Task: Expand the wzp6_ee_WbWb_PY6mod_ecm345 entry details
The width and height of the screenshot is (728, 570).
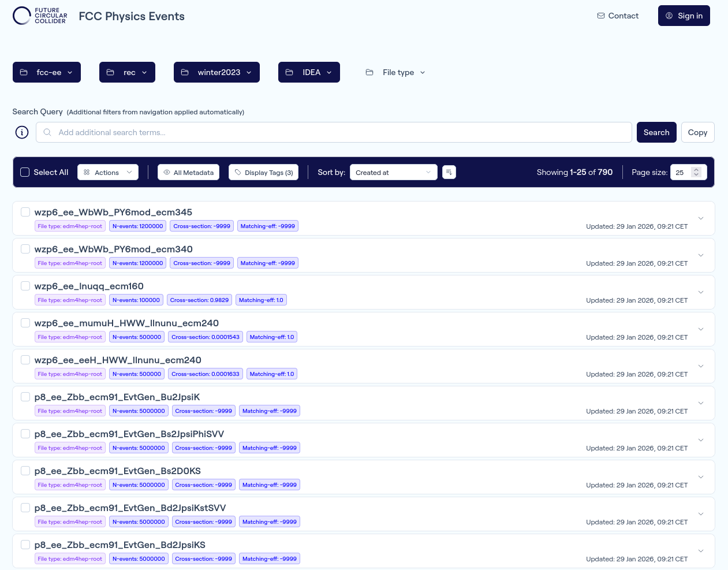Action: tap(700, 218)
